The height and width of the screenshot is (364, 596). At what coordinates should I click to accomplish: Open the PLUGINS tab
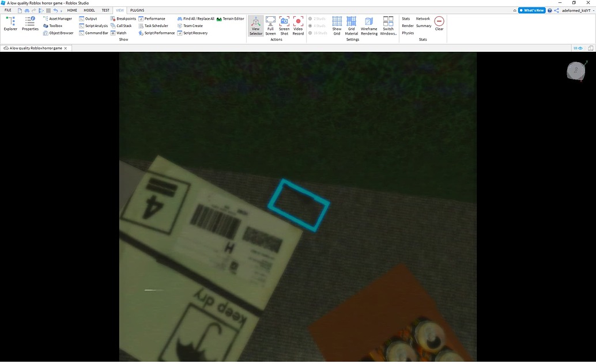[x=137, y=10]
